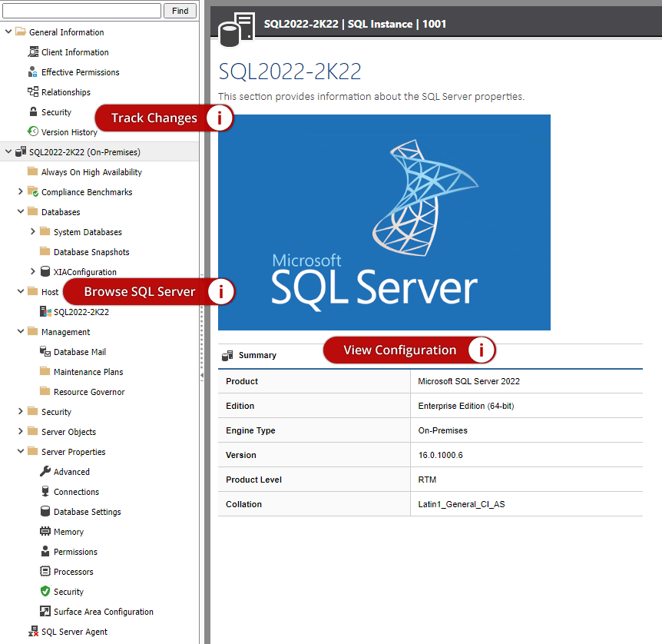Click the 'Enterprise Edition (64-bit)' value

click(466, 406)
